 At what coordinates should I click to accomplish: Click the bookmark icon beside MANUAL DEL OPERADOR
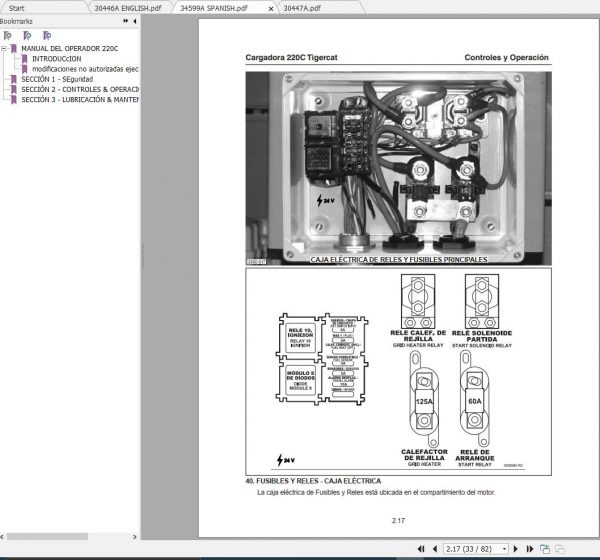tap(14, 49)
